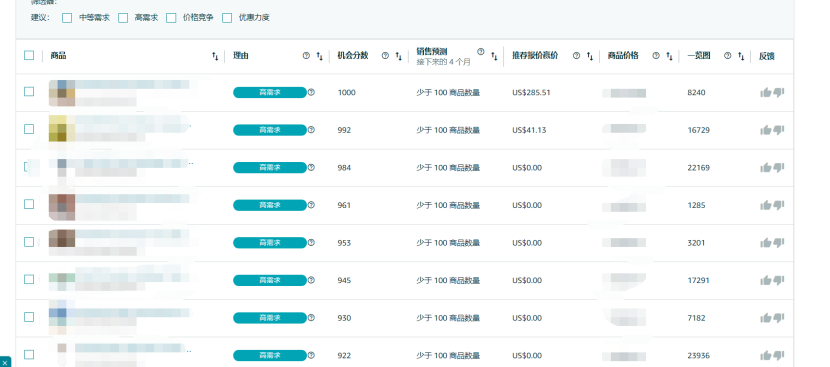This screenshot has height=367, width=830.
Task: Click the 984 opportunity score
Action: point(344,168)
